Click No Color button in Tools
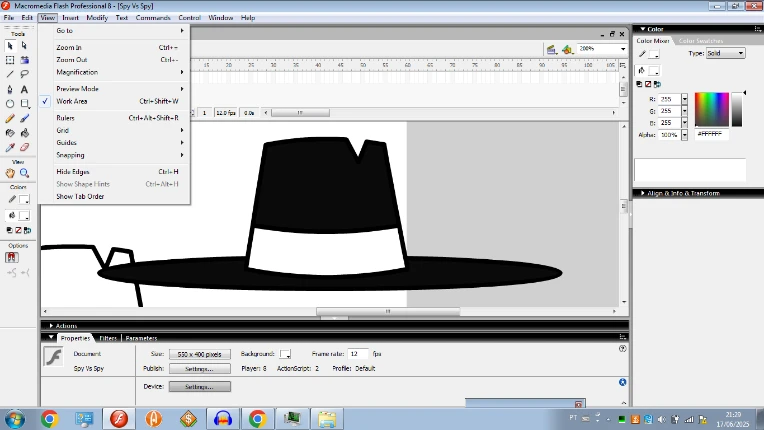 point(19,230)
